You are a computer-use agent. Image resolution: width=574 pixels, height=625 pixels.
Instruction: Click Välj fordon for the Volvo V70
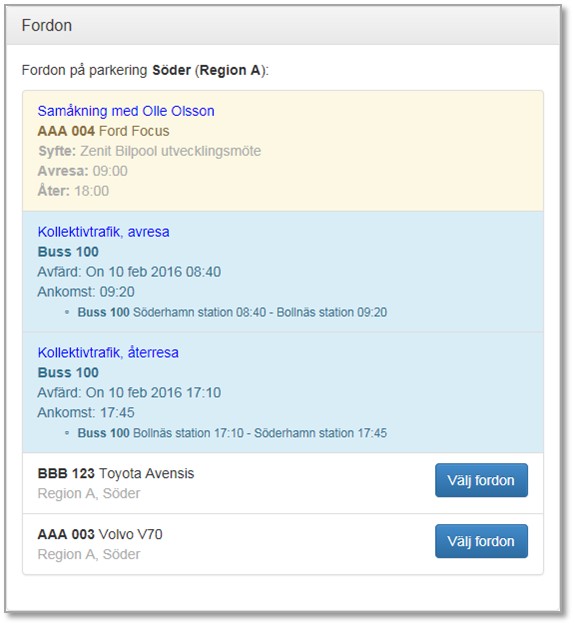click(481, 541)
